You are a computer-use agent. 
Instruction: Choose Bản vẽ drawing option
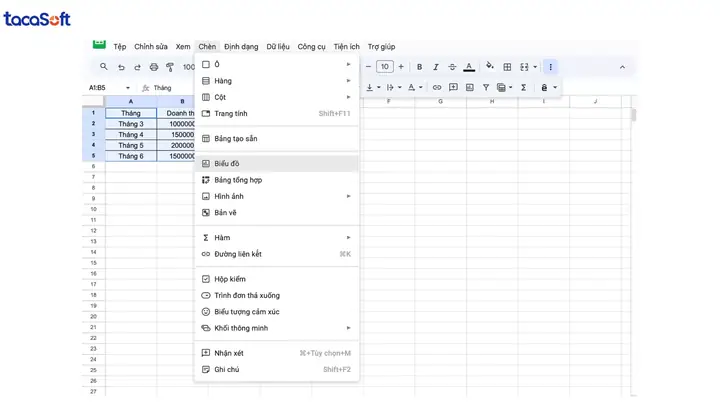[x=276, y=213]
